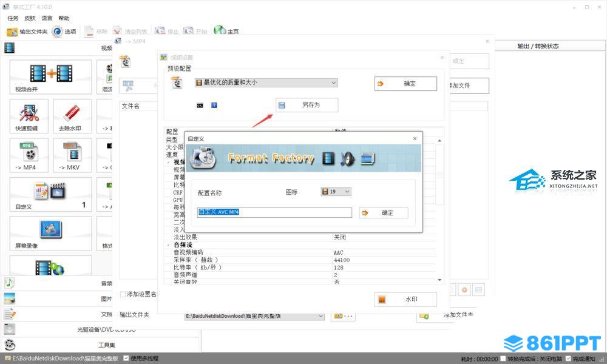Open the 语言 menu

tap(47, 18)
